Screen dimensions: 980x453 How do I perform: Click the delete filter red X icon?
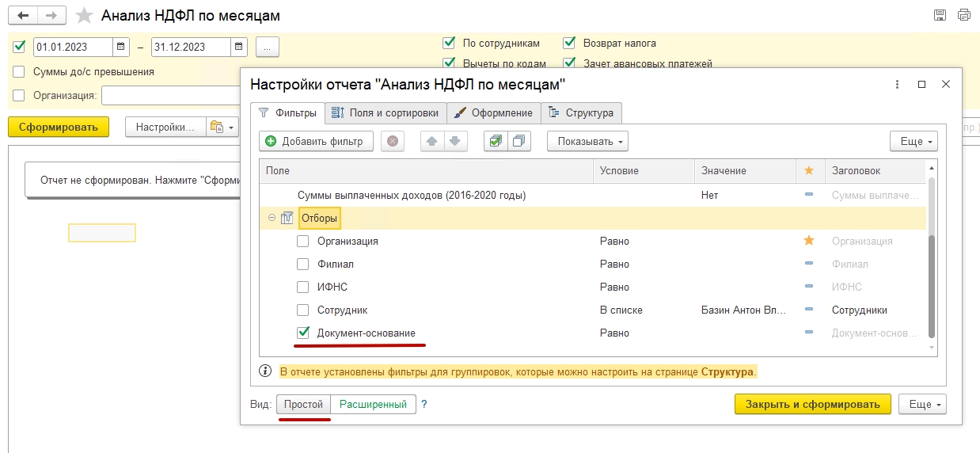click(x=392, y=141)
